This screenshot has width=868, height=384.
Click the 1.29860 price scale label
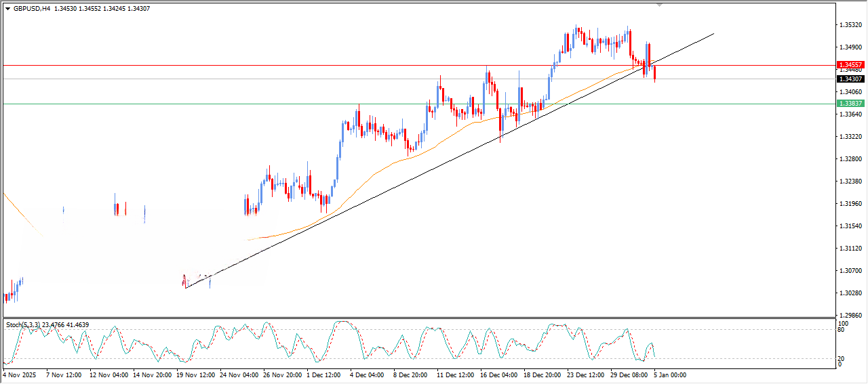[850, 316]
